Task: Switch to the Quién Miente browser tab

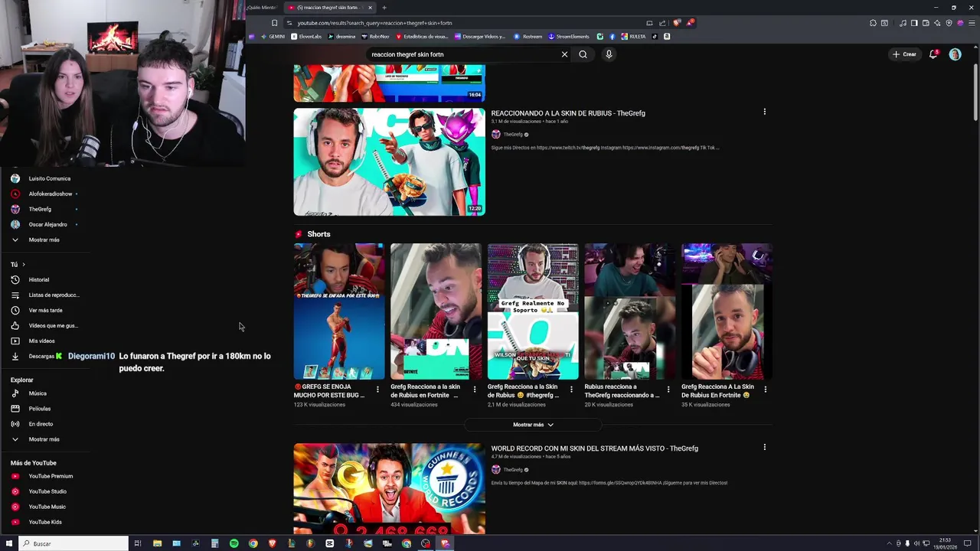Action: 262,8
